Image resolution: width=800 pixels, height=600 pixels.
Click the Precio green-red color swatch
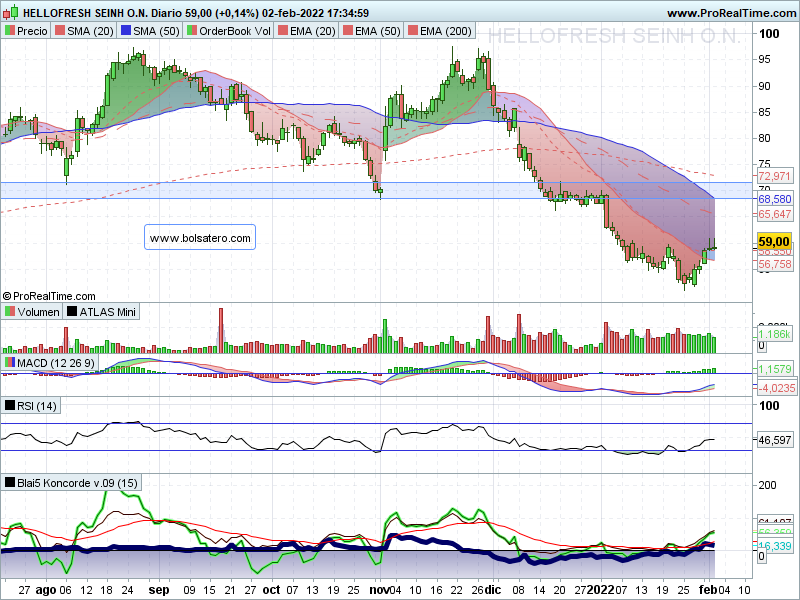[10, 31]
